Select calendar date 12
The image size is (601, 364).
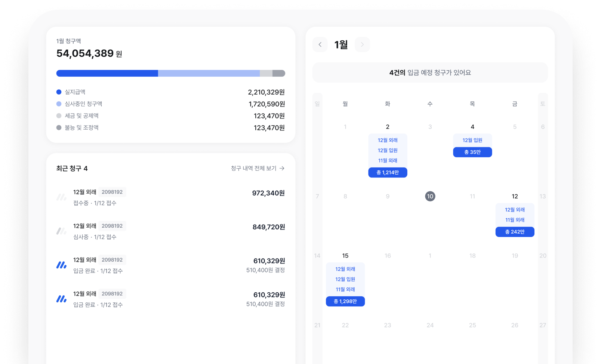click(x=515, y=196)
